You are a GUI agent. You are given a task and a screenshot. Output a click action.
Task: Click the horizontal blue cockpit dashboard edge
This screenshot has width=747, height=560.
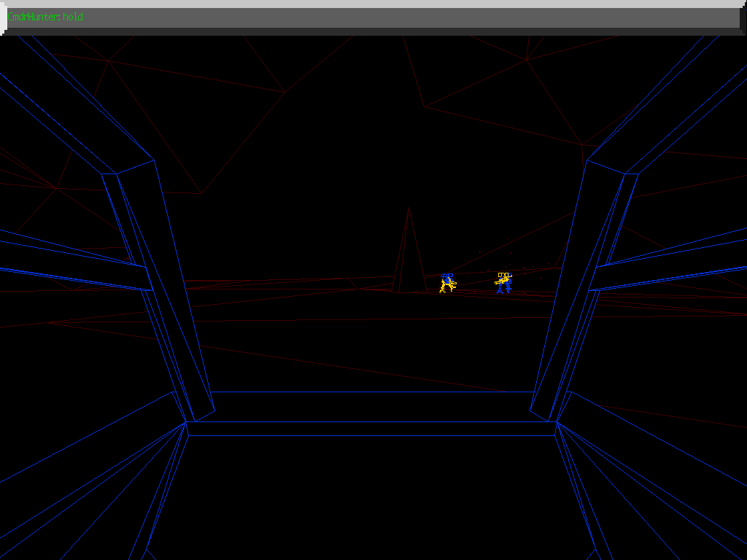[x=371, y=428]
